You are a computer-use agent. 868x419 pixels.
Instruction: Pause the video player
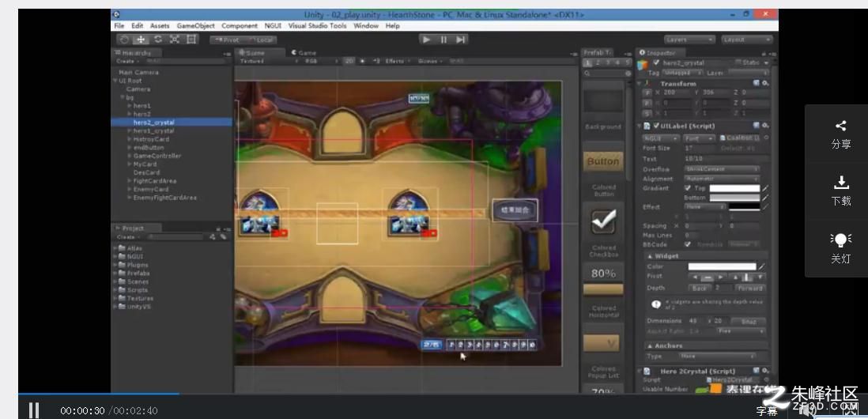click(34, 410)
